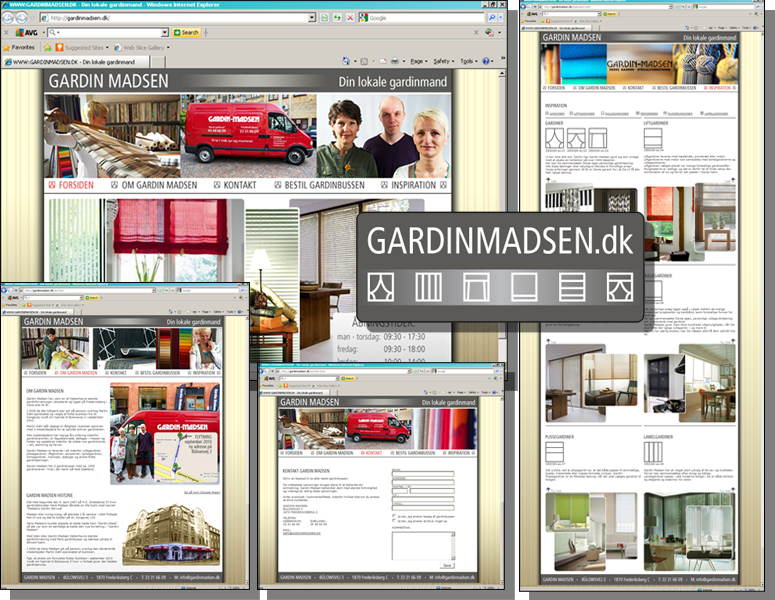Click the Favorites star in the main browser
The height and width of the screenshot is (600, 775).
point(8,47)
